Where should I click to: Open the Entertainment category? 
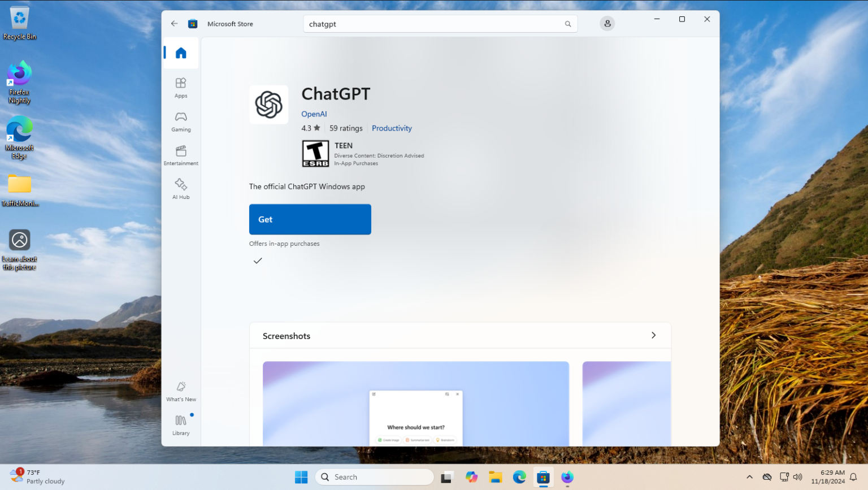[x=180, y=154]
